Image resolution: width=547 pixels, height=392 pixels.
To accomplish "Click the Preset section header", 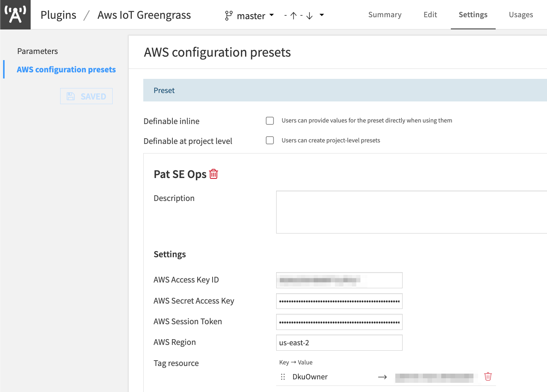I will click(x=345, y=90).
